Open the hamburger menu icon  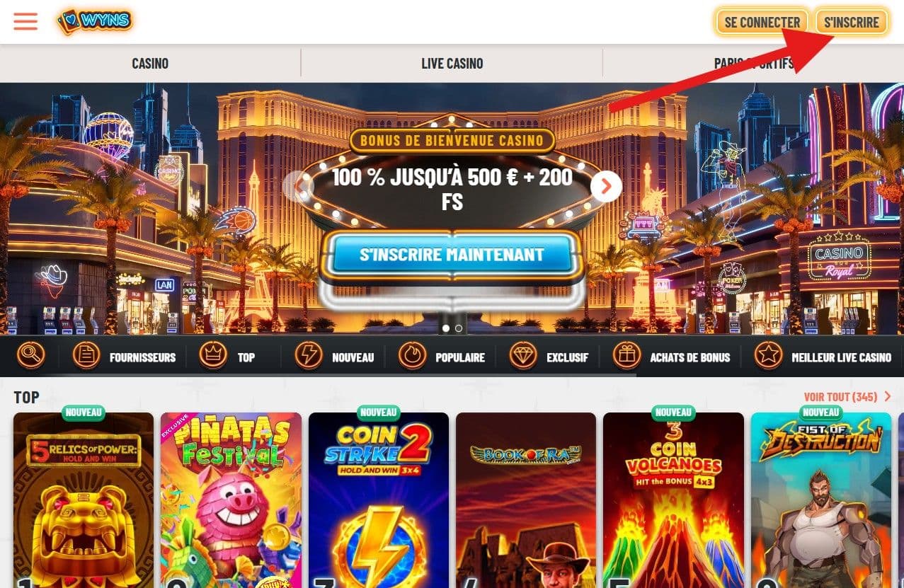click(x=25, y=21)
